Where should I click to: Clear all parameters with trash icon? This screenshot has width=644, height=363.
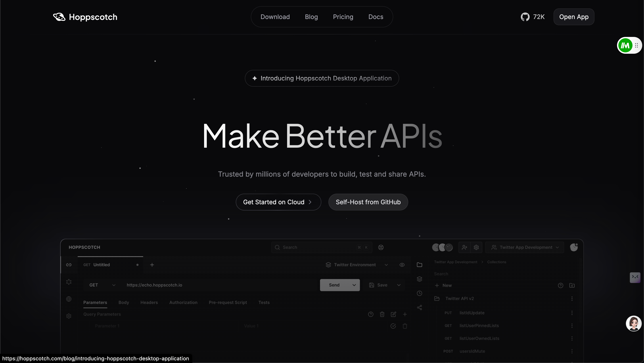(382, 314)
